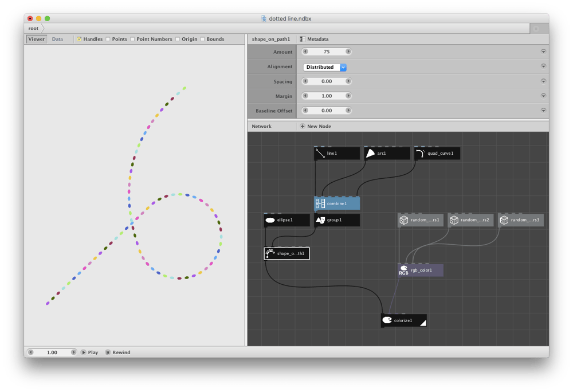573x392 pixels.
Task: Decrease the Margin value with left arrow
Action: point(305,96)
